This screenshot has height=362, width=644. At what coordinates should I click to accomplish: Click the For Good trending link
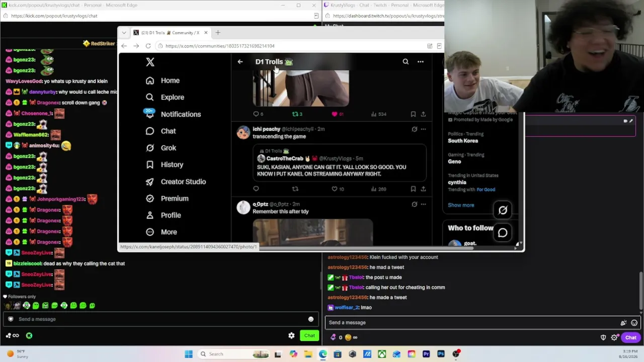point(486,190)
